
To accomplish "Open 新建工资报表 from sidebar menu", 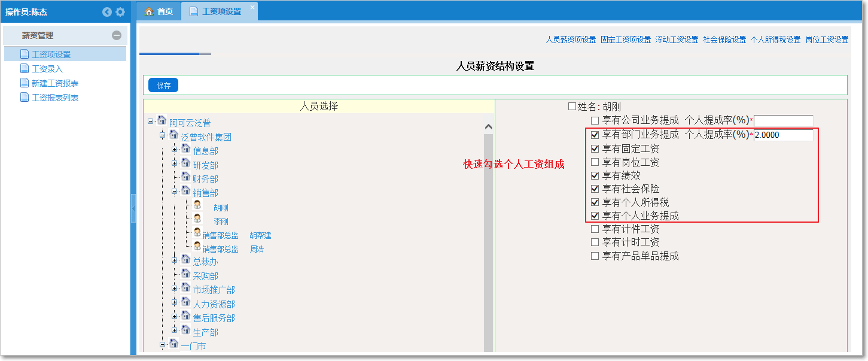I will tap(55, 83).
